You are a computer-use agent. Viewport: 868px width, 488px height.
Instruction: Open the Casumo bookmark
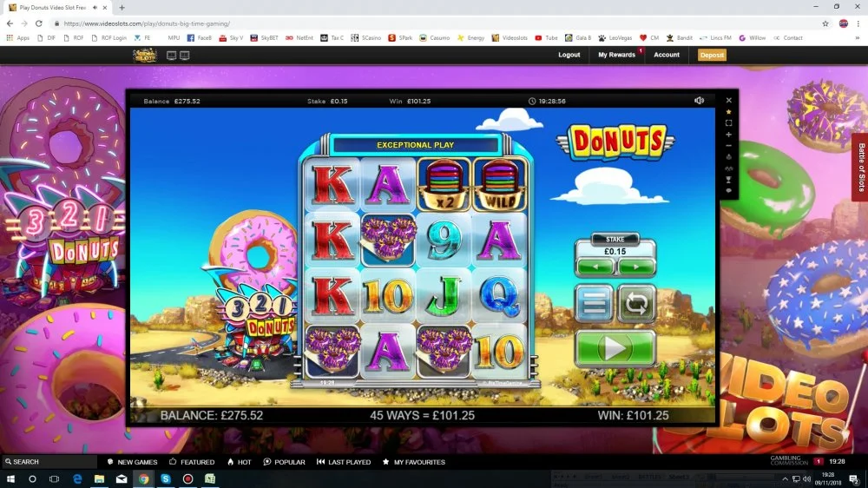(435, 37)
